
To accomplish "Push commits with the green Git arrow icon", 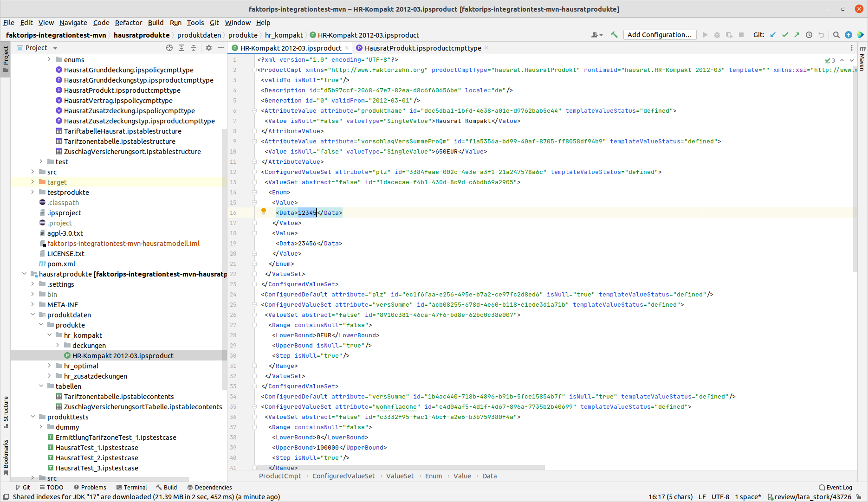I will pos(797,35).
